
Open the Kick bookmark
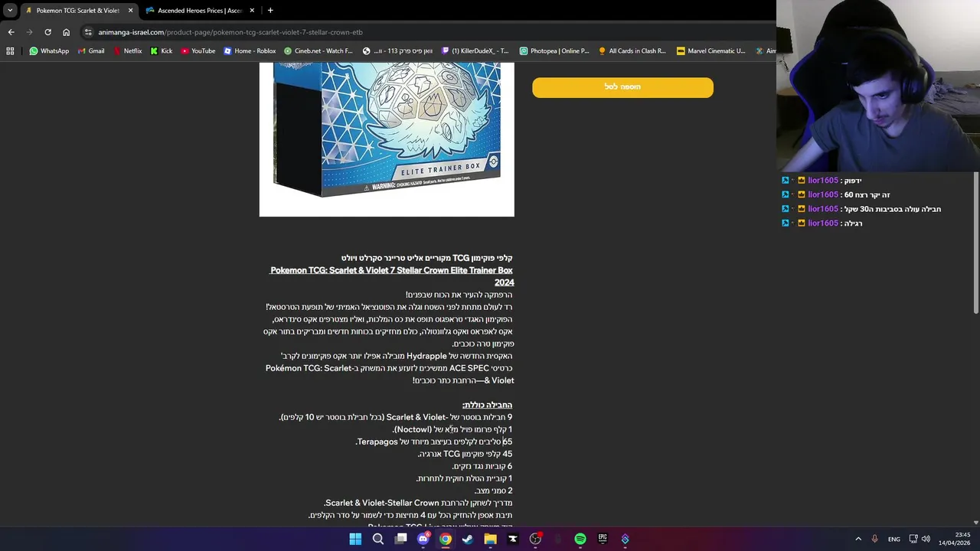click(161, 51)
